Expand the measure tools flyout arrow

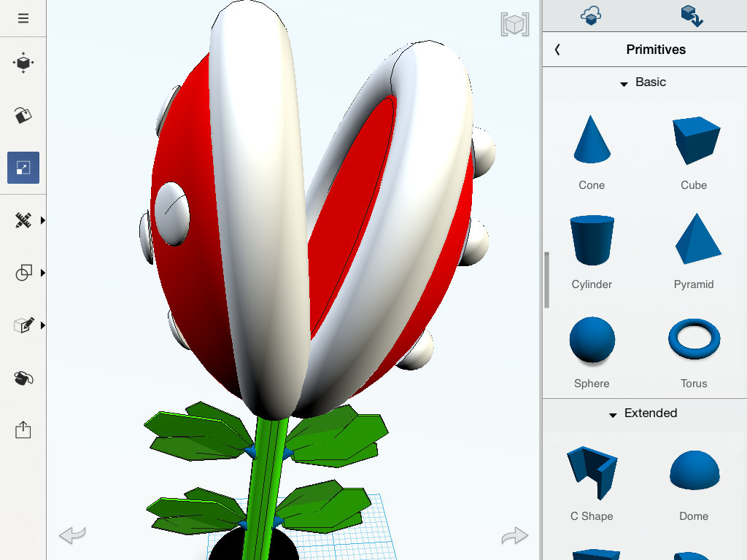[43, 220]
